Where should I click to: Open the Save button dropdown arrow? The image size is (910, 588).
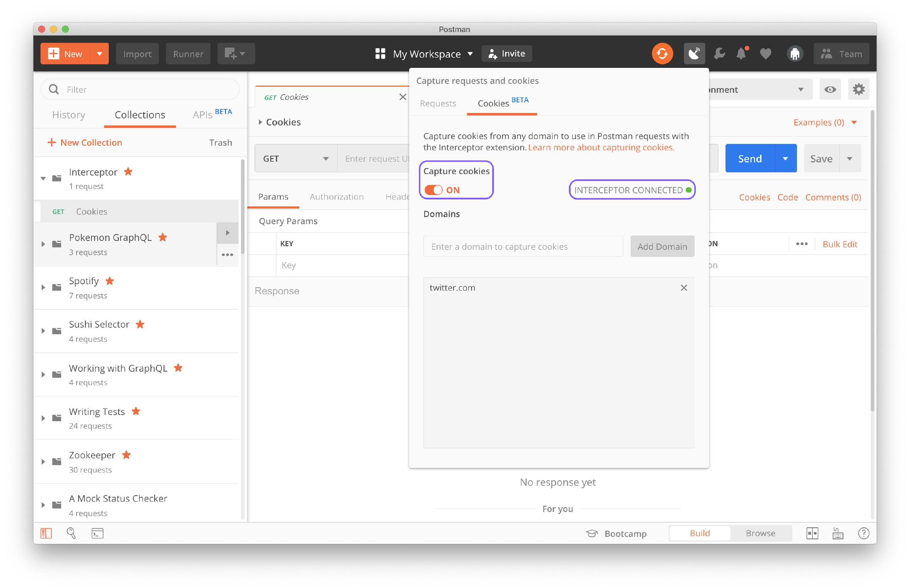(849, 158)
